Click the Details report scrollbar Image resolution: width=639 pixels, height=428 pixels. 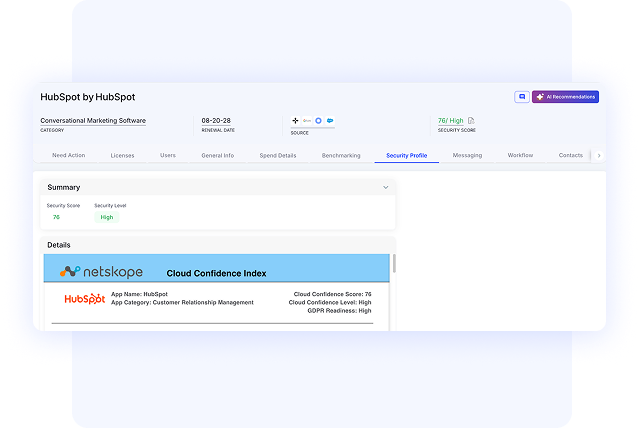pyautogui.click(x=394, y=264)
